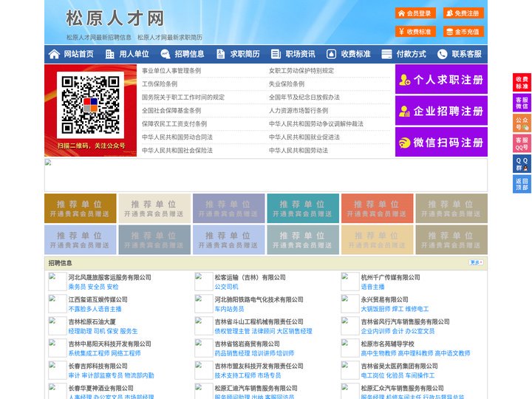Viewport: 532px width, 399px height.
Task: Click the news icon beside 职场资讯
Action: 276,54
